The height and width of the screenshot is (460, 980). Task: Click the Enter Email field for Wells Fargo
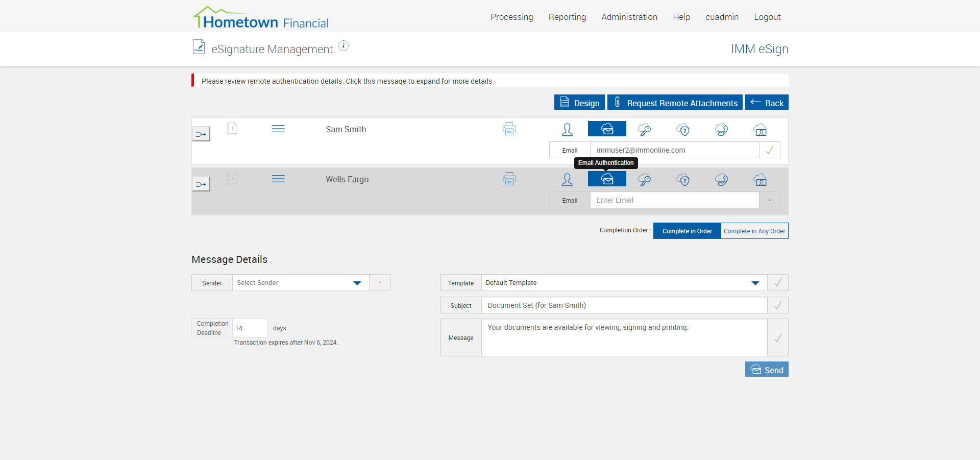(x=675, y=200)
